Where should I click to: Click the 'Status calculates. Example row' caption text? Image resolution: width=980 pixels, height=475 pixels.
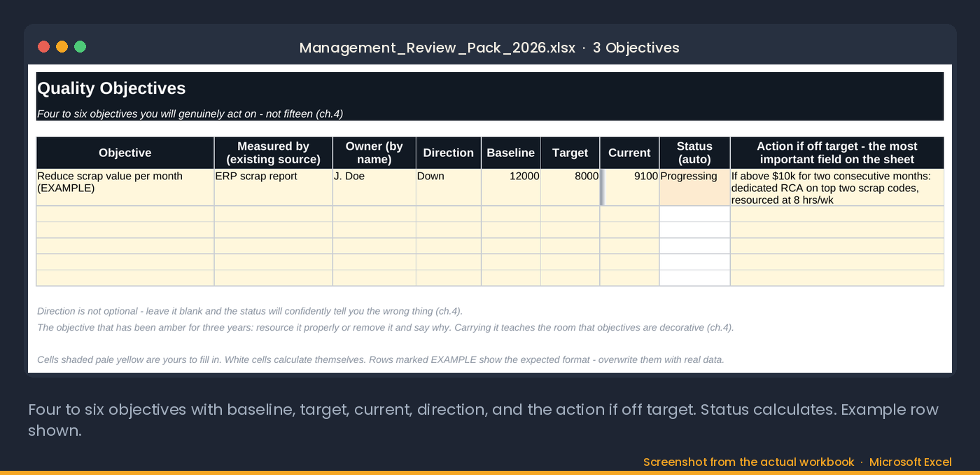coord(820,409)
